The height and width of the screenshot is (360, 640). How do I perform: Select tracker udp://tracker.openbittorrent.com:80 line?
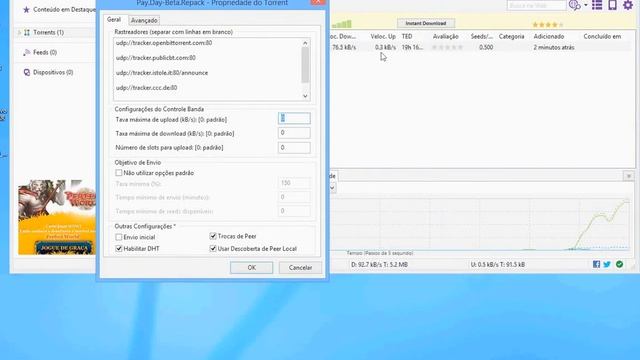[164, 43]
